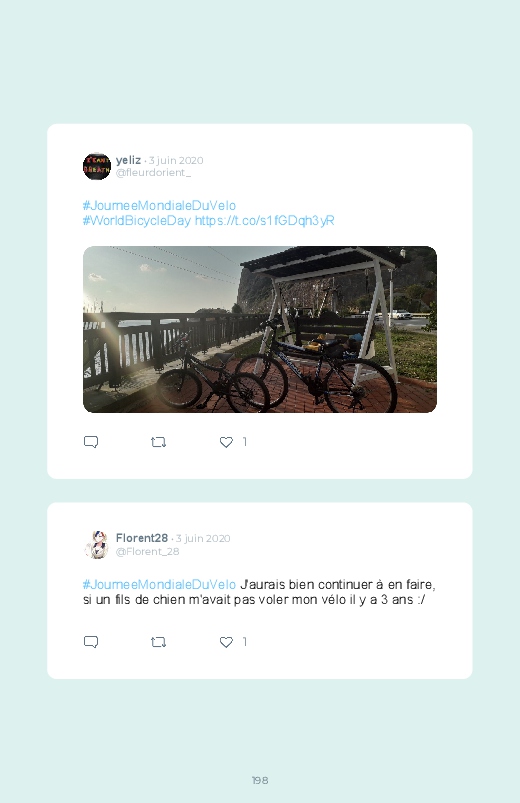
Task: Open Florent28's profile avatar
Action: click(x=97, y=544)
